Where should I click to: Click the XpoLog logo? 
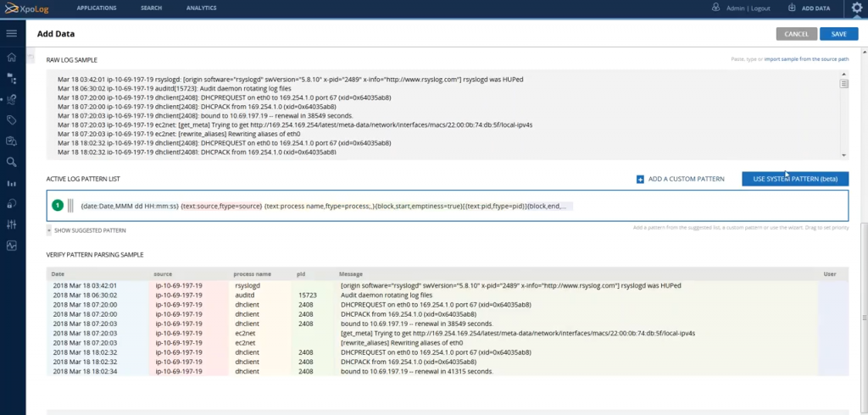coord(28,8)
